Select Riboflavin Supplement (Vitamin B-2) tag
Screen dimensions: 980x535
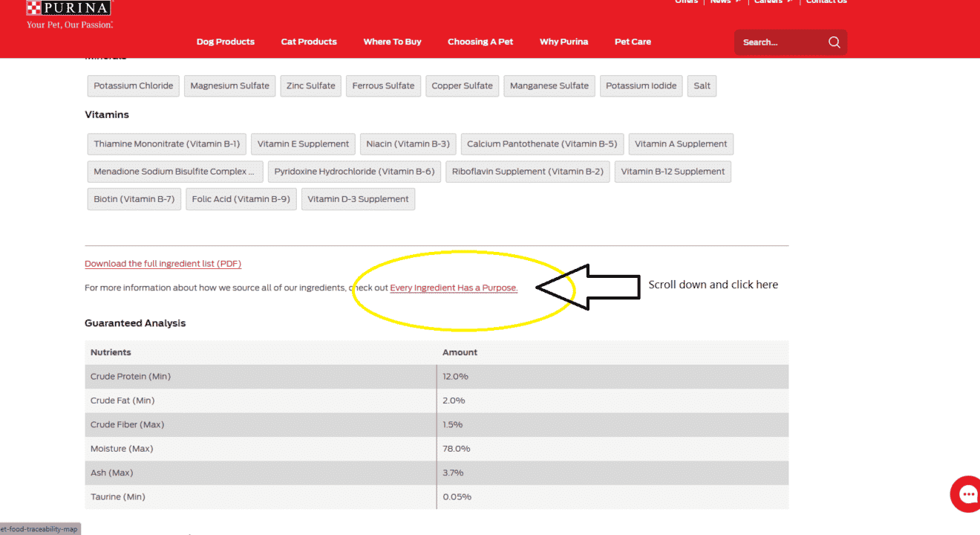click(x=528, y=172)
